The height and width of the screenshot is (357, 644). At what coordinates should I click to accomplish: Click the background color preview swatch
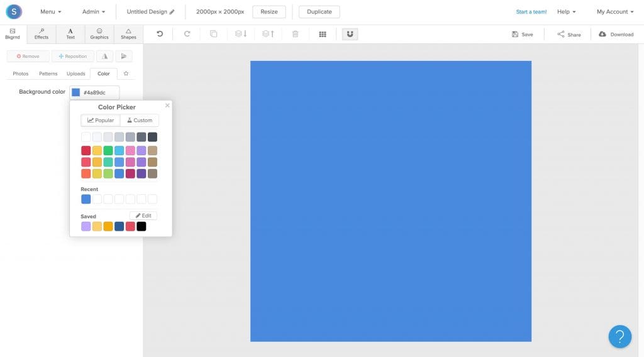click(76, 92)
